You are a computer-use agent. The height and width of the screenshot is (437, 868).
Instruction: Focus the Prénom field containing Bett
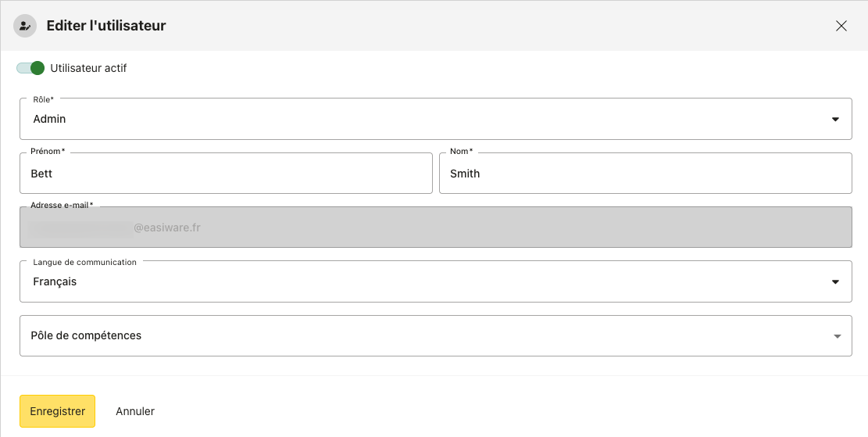[226, 174]
